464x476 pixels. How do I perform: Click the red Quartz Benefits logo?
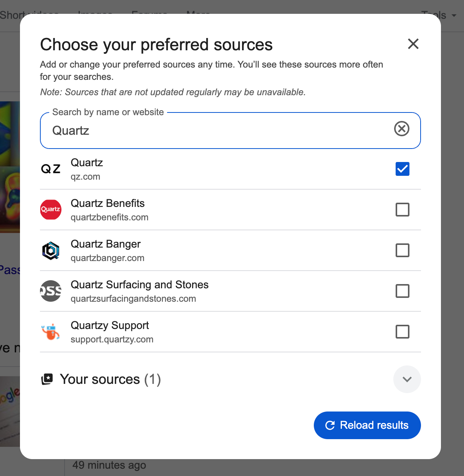coord(51,210)
